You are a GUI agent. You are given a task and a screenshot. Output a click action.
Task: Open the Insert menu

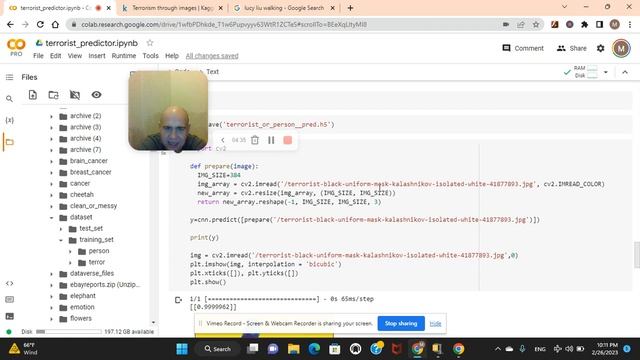[x=97, y=56]
